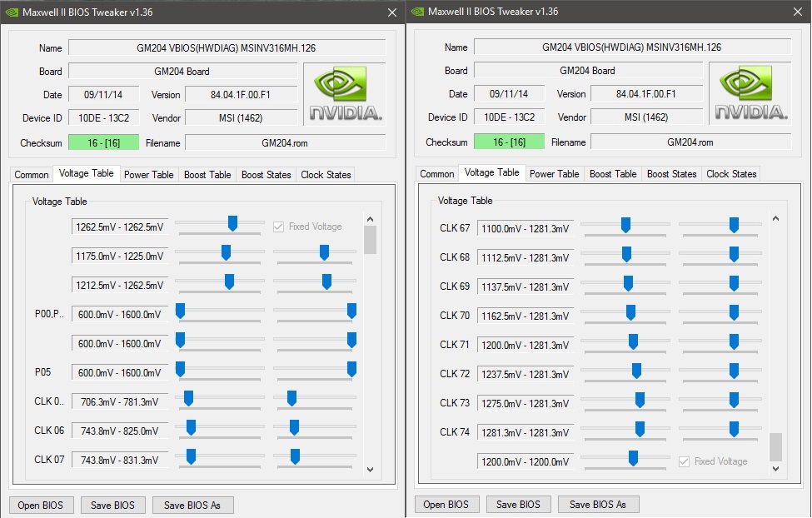The width and height of the screenshot is (812, 518).
Task: Open Boost Table tab in right window
Action: (x=613, y=173)
